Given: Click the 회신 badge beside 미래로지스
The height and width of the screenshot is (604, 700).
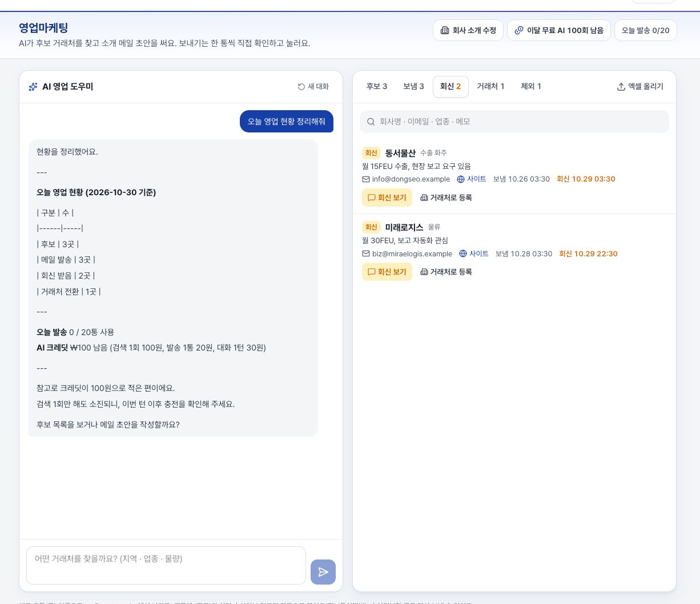Looking at the screenshot, I should (x=371, y=227).
